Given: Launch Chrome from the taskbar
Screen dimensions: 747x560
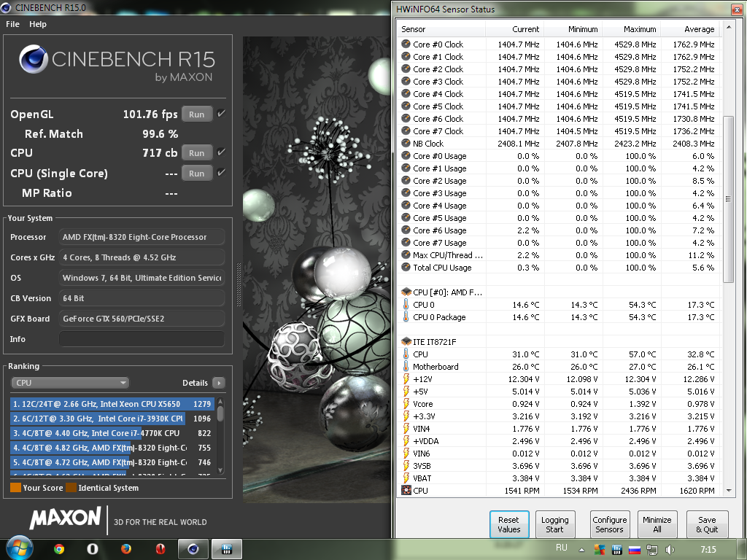Looking at the screenshot, I should [x=59, y=549].
